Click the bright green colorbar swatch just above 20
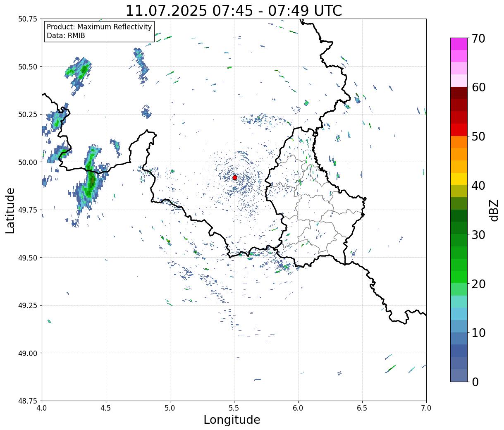The width and height of the screenshot is (504, 430). click(x=459, y=277)
